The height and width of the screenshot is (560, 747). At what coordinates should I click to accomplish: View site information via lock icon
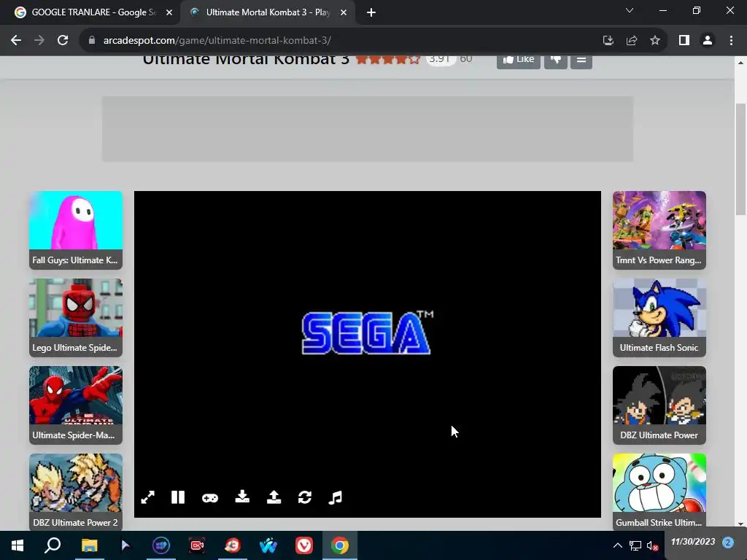[x=92, y=41]
